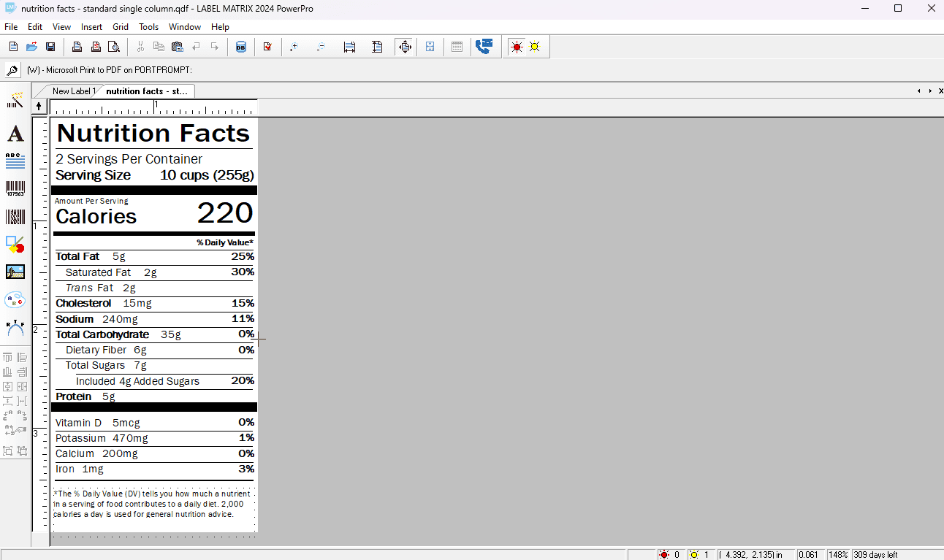
Task: Toggle the yellow sun indicator button
Action: pyautogui.click(x=535, y=47)
